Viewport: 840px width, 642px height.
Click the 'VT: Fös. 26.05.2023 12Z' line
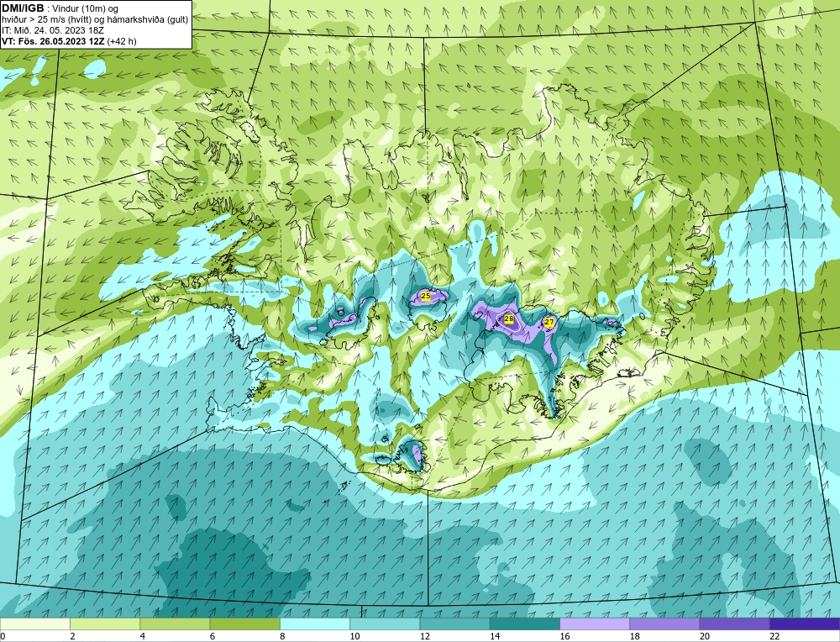pos(69,41)
